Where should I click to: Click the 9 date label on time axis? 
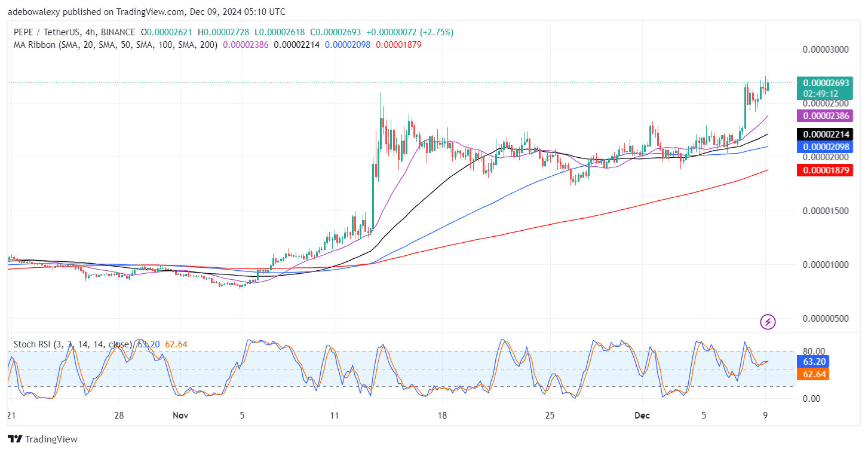coord(766,416)
